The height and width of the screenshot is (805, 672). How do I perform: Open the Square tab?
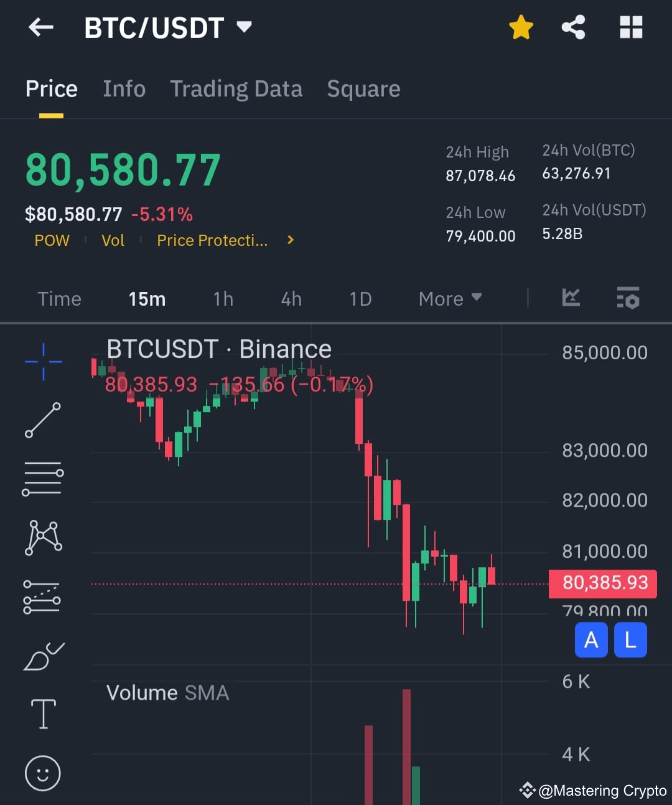pos(364,89)
